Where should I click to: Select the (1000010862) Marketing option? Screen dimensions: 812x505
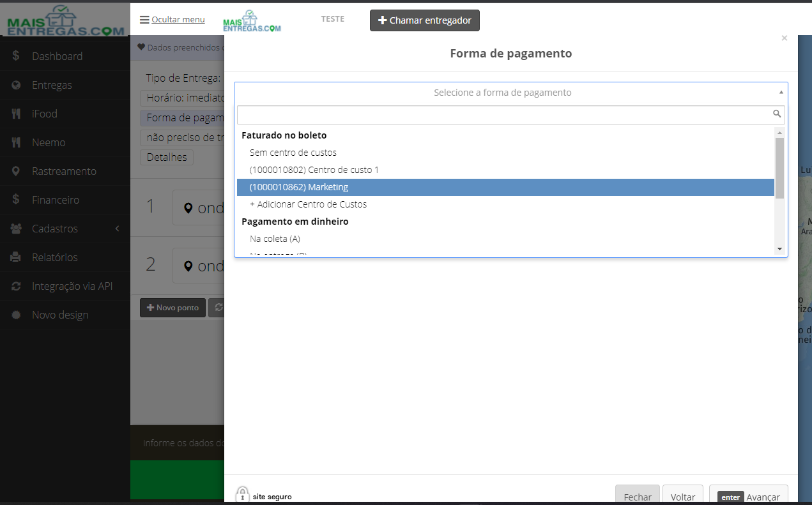click(x=505, y=187)
